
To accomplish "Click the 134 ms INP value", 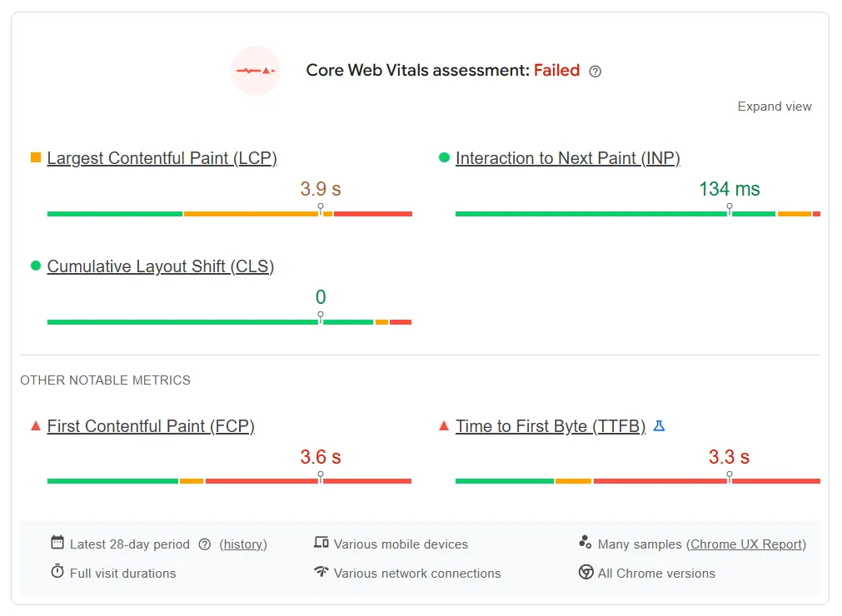I will click(x=730, y=189).
